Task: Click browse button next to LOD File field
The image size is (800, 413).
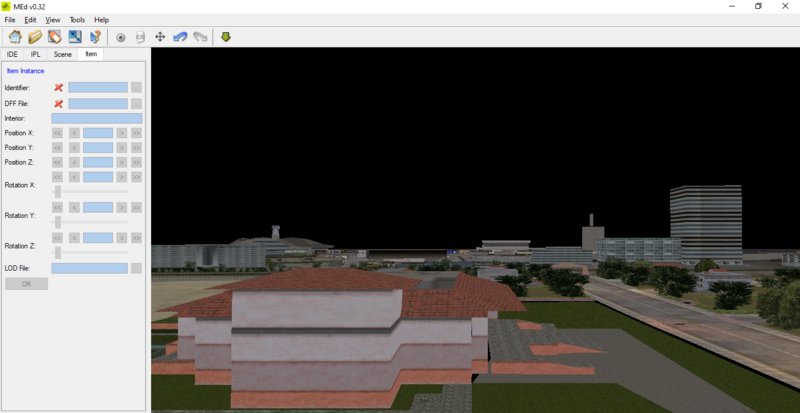Action: 136,269
